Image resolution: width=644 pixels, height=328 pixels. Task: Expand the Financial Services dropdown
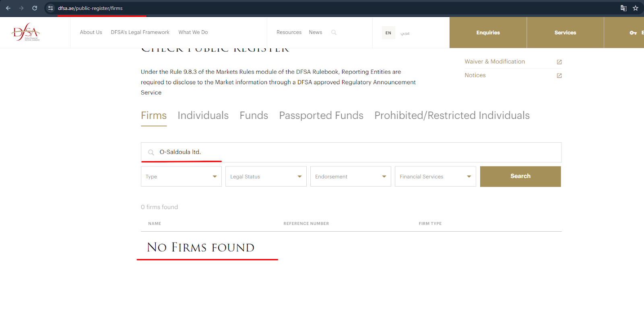click(436, 176)
